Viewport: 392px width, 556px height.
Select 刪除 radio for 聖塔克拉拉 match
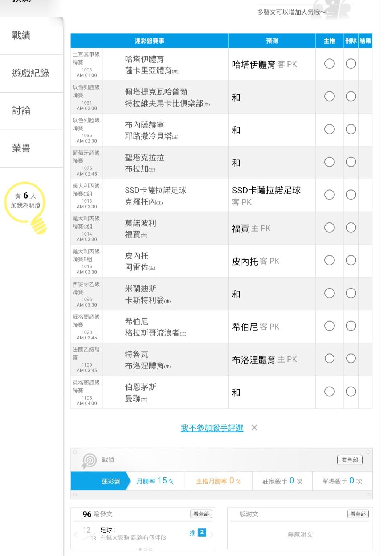pos(351,162)
